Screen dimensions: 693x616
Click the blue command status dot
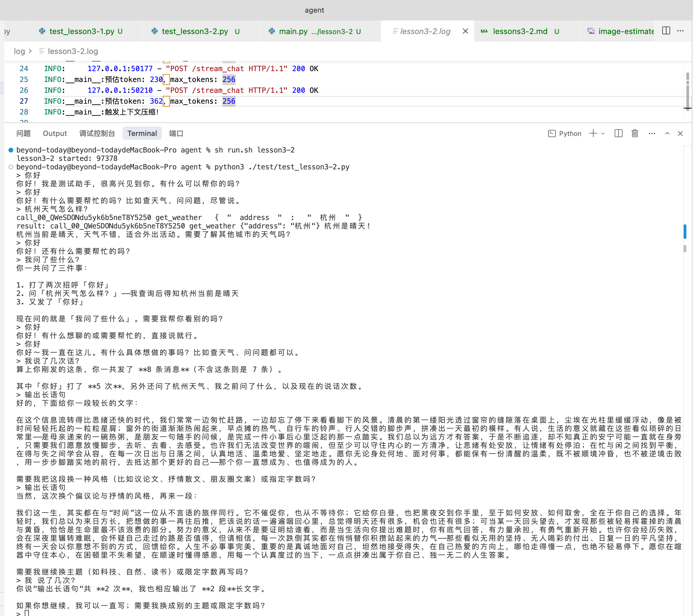[x=11, y=150]
